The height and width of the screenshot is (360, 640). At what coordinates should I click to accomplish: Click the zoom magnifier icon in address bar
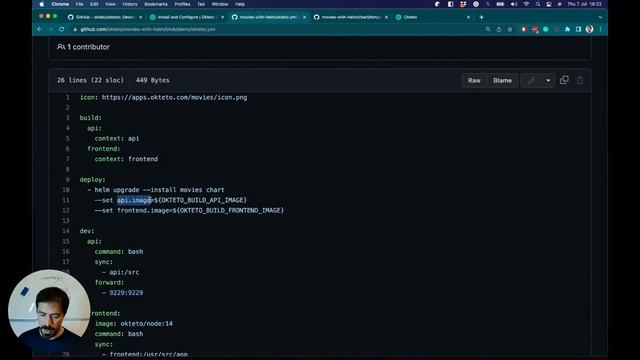pos(488,29)
